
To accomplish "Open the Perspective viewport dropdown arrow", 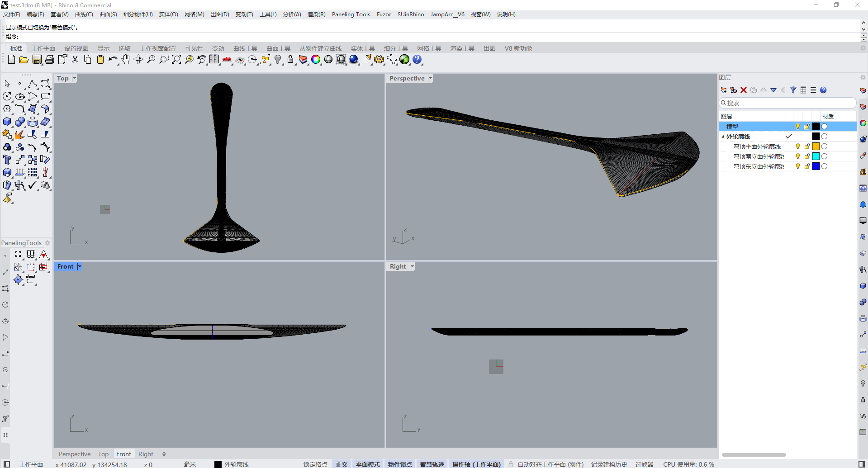I will (x=430, y=78).
